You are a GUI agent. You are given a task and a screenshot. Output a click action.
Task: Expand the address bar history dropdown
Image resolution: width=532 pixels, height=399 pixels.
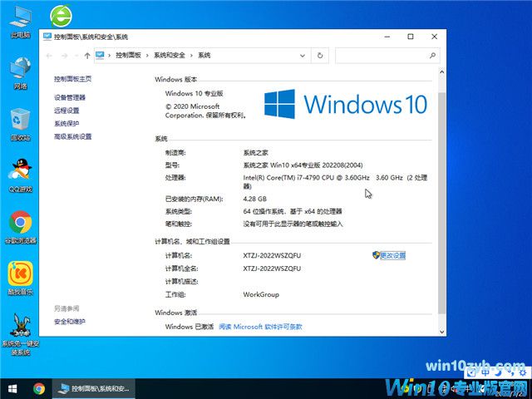coord(303,56)
